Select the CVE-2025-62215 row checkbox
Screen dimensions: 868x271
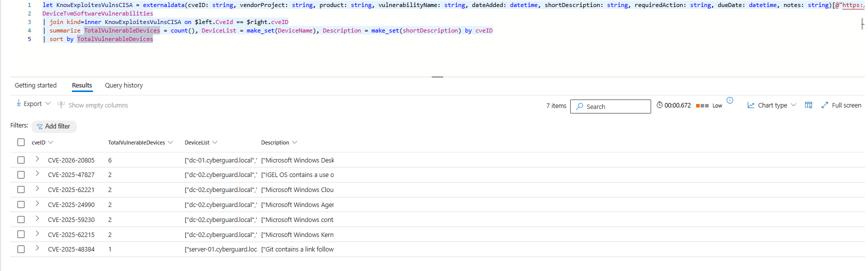pos(21,234)
